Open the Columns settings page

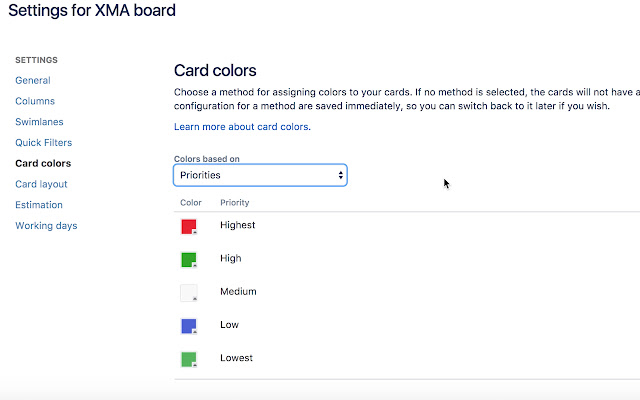[x=35, y=101]
